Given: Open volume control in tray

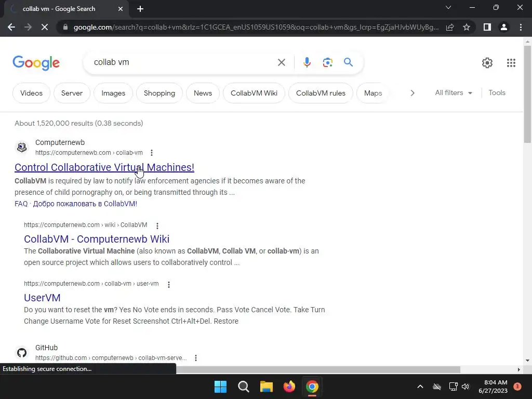Looking at the screenshot, I should [465, 387].
